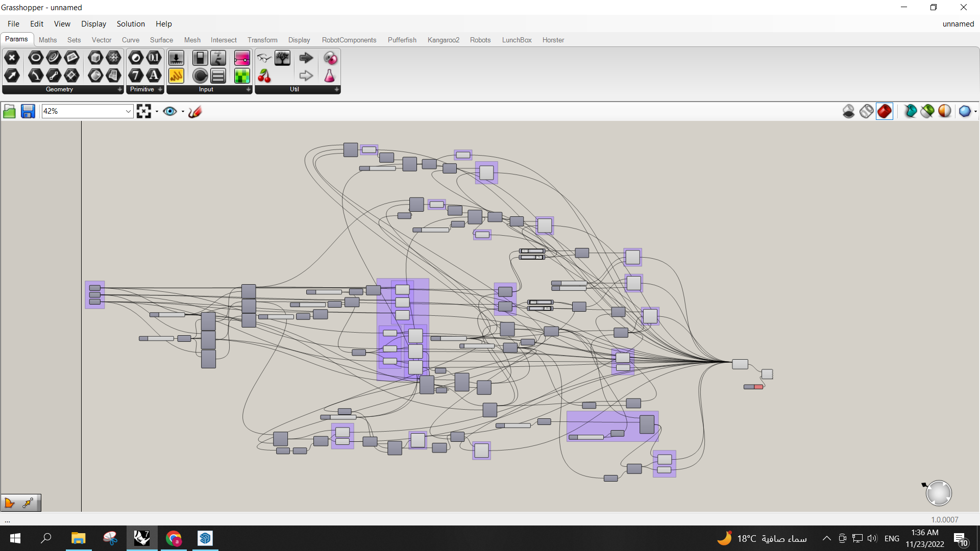Screen dimensions: 980x551
Task: Click the Boolean Toggle component icon
Action: (x=200, y=58)
